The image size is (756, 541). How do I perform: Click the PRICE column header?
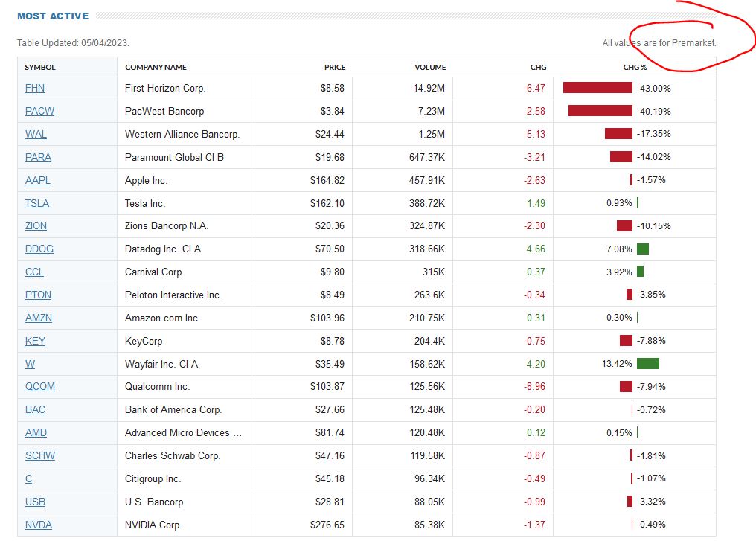[335, 68]
